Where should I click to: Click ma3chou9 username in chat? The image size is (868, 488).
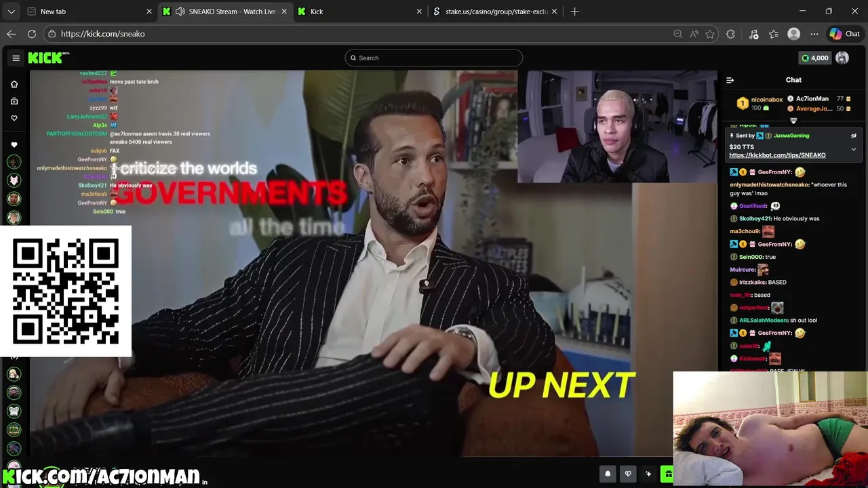[x=745, y=232]
